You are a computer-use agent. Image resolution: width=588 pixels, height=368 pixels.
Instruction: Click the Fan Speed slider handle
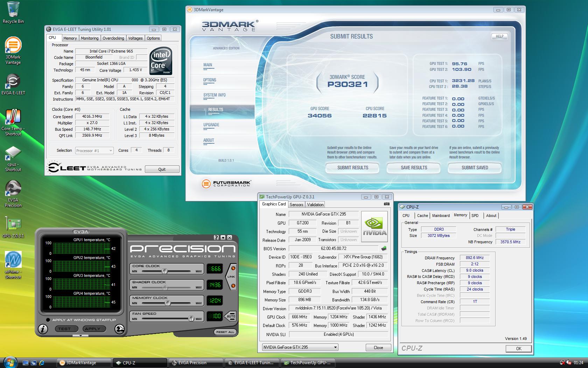pos(191,319)
